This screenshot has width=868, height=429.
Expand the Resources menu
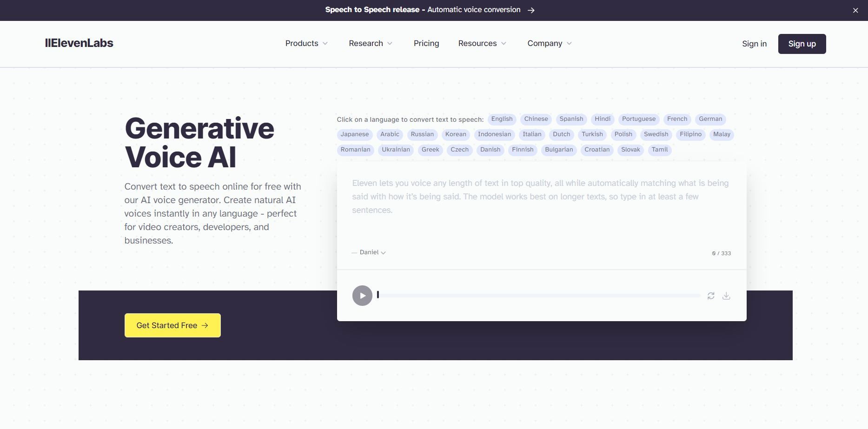click(482, 43)
